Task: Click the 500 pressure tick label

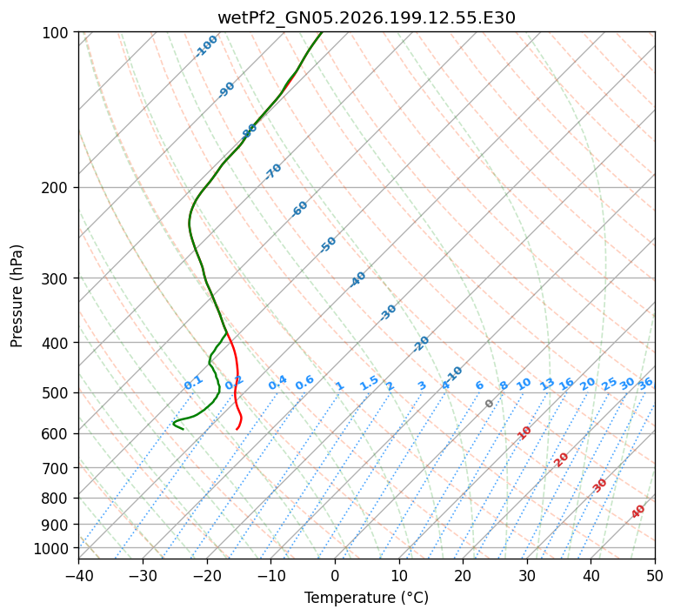Action: point(57,392)
